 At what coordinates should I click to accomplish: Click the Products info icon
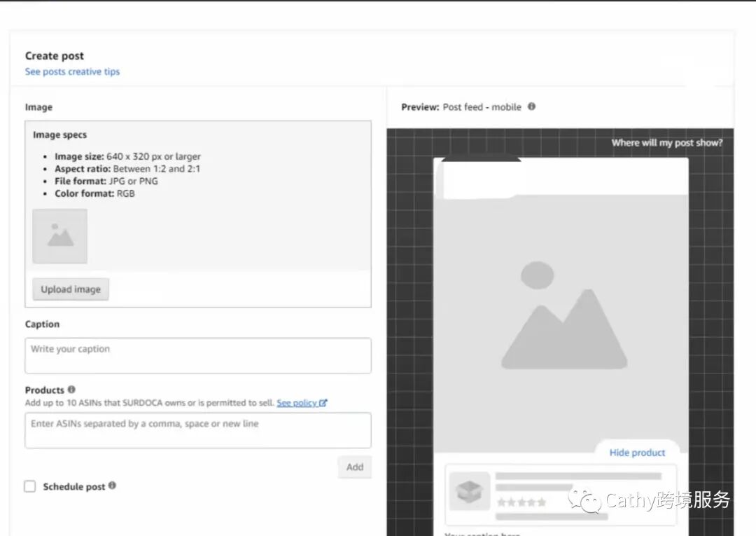point(71,390)
